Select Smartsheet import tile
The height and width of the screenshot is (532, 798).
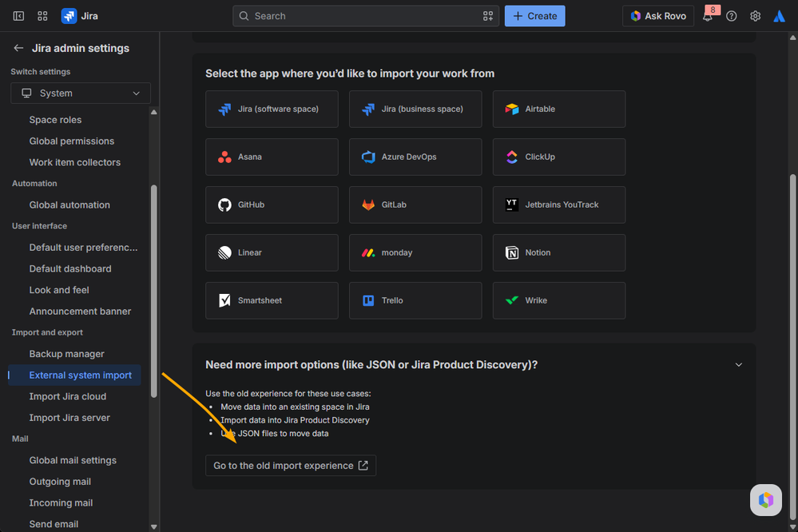(272, 300)
